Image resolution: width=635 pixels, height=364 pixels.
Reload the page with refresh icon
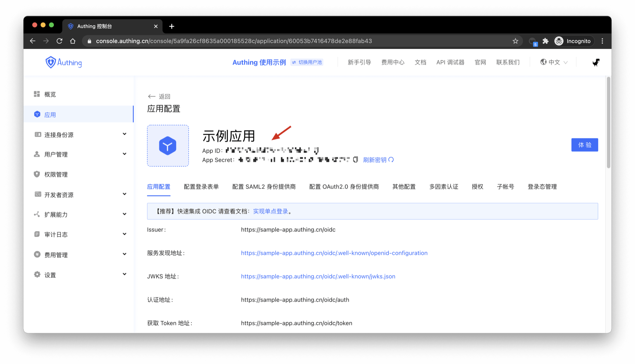point(60,41)
